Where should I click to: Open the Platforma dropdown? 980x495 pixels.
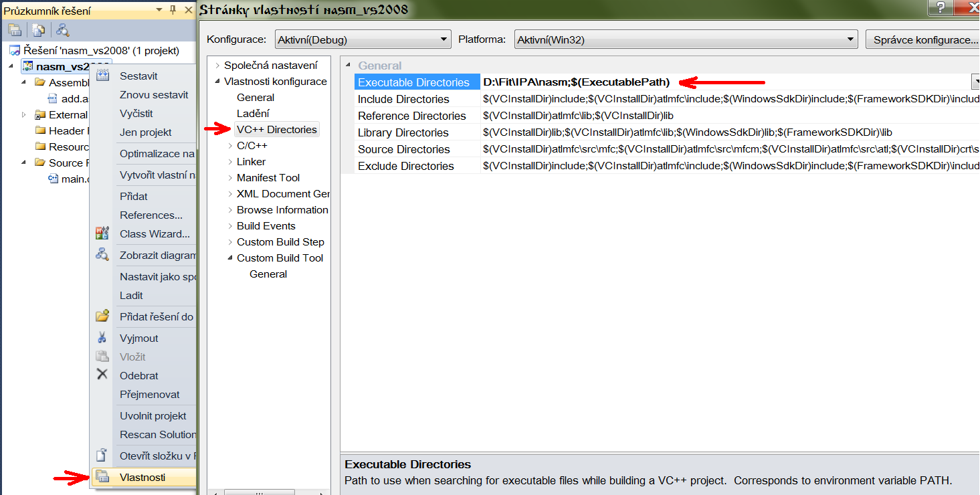coord(686,39)
